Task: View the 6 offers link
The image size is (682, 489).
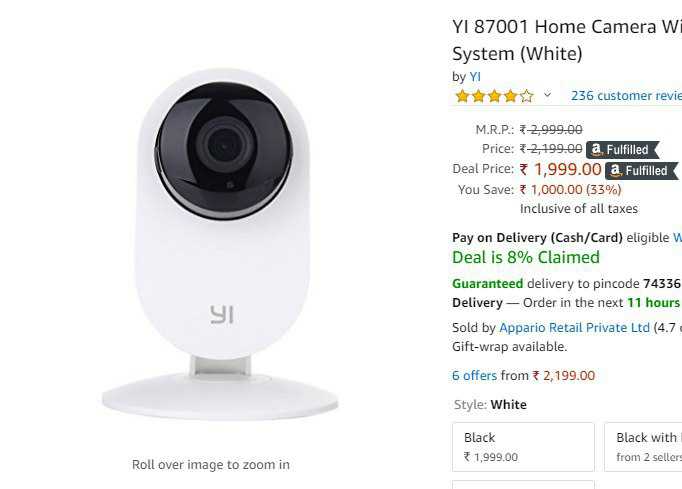Action: click(474, 375)
